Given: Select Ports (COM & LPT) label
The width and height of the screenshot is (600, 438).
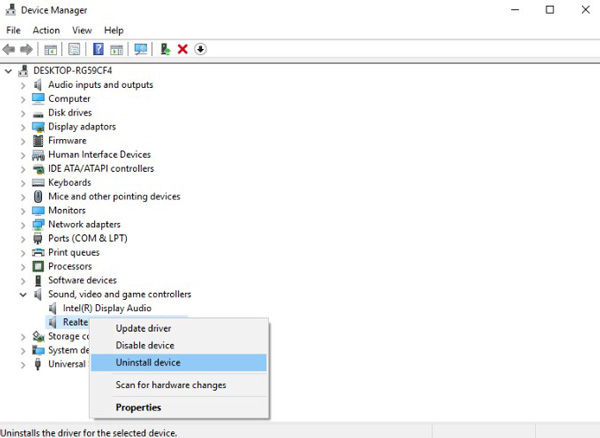Looking at the screenshot, I should pos(88,238).
